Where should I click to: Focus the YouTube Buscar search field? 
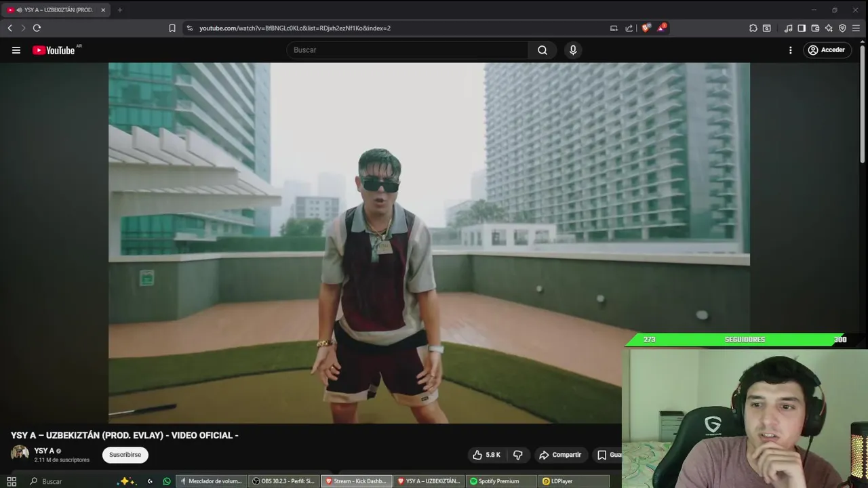[x=408, y=50]
